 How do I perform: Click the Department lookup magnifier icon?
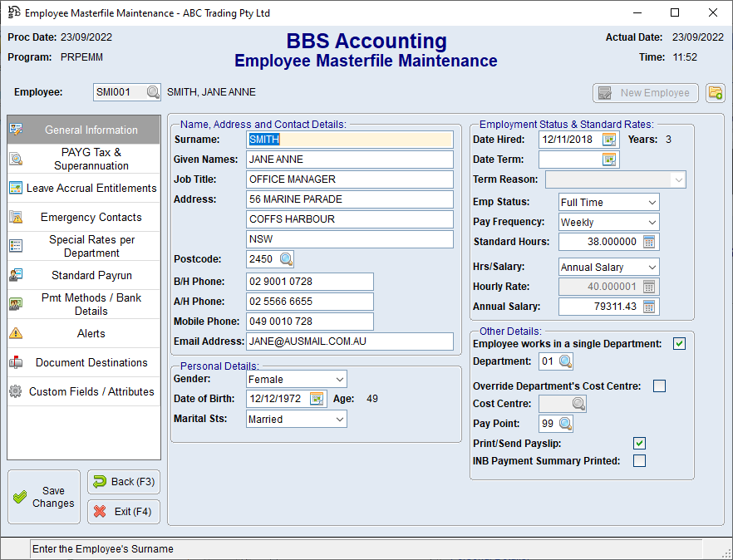[565, 361]
